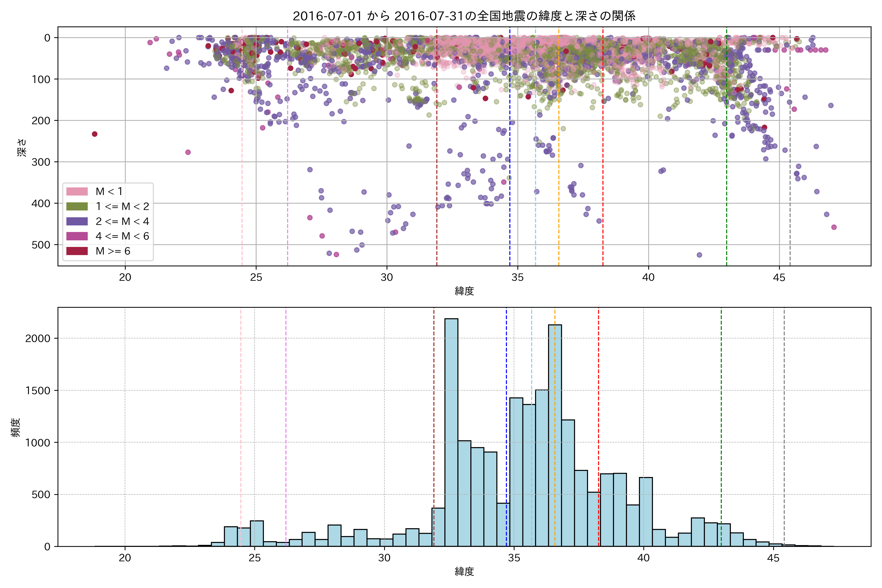Click the dark red M >= 6 legend swatch
Image resolution: width=882 pixels, height=588 pixels.
[77, 251]
